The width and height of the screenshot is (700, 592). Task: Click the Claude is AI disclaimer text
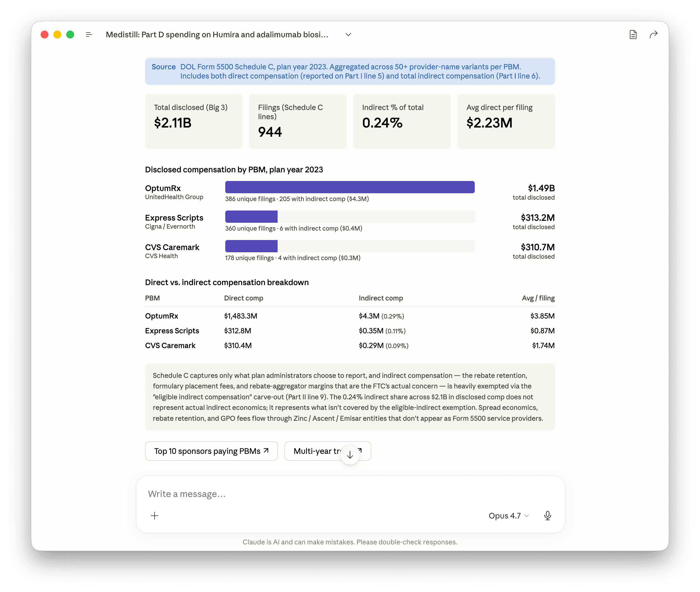pos(350,542)
